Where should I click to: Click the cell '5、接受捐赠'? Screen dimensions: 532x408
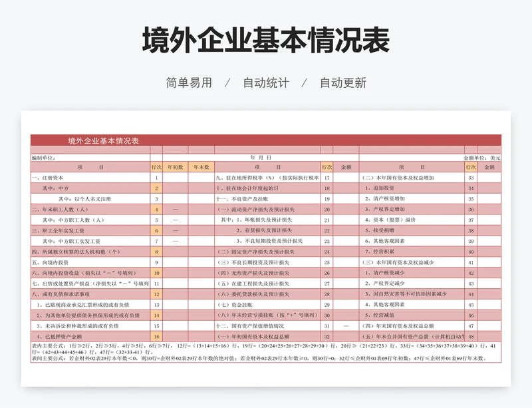tap(412, 230)
